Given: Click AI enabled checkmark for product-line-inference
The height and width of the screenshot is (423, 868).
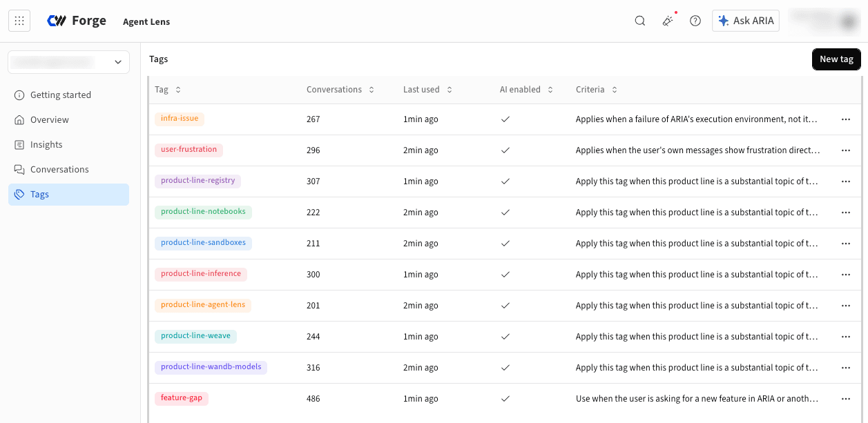Looking at the screenshot, I should pos(505,275).
